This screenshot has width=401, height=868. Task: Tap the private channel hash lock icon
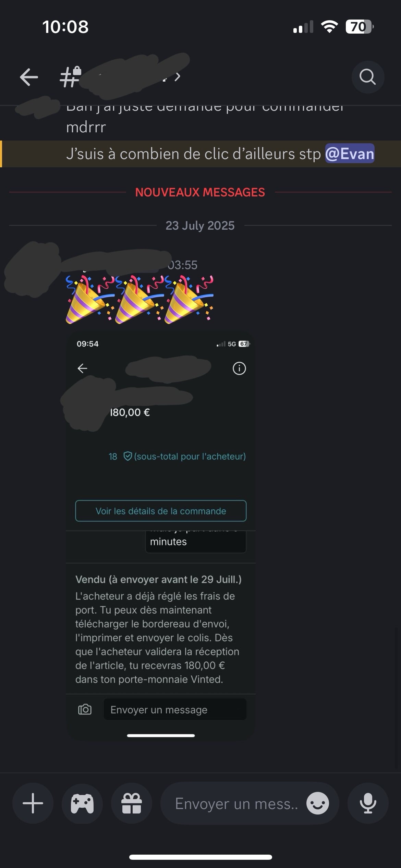point(71,77)
